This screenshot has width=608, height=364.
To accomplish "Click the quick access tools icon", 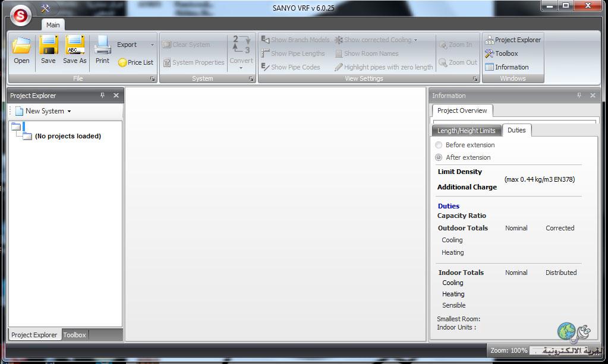I will coord(46,8).
